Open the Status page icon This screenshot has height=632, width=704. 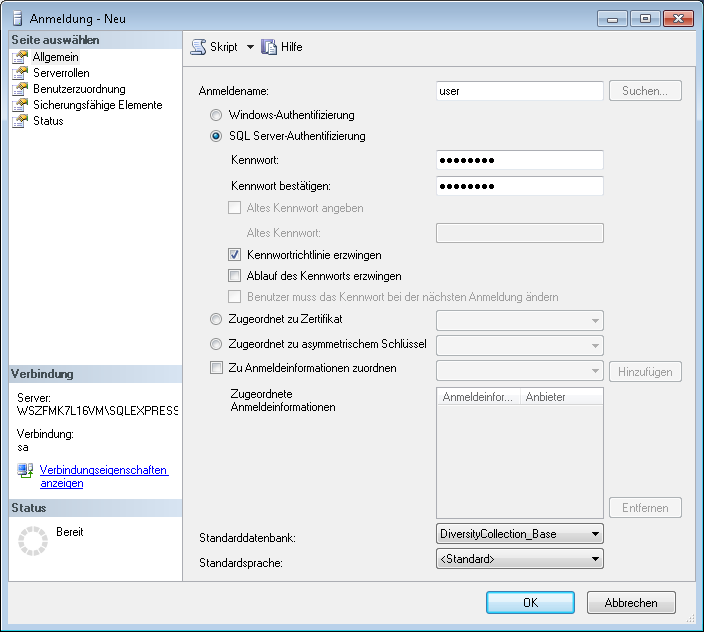[x=19, y=121]
